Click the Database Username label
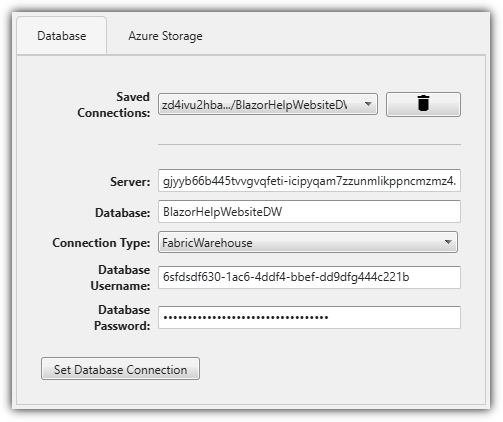503x422 pixels. (x=120, y=278)
